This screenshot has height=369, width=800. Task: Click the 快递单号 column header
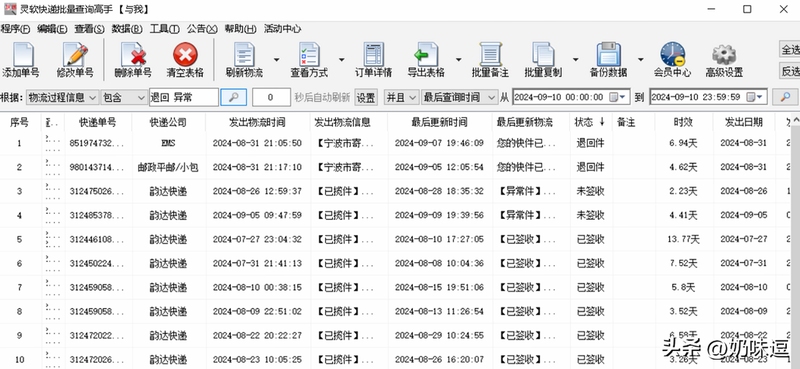click(x=97, y=122)
